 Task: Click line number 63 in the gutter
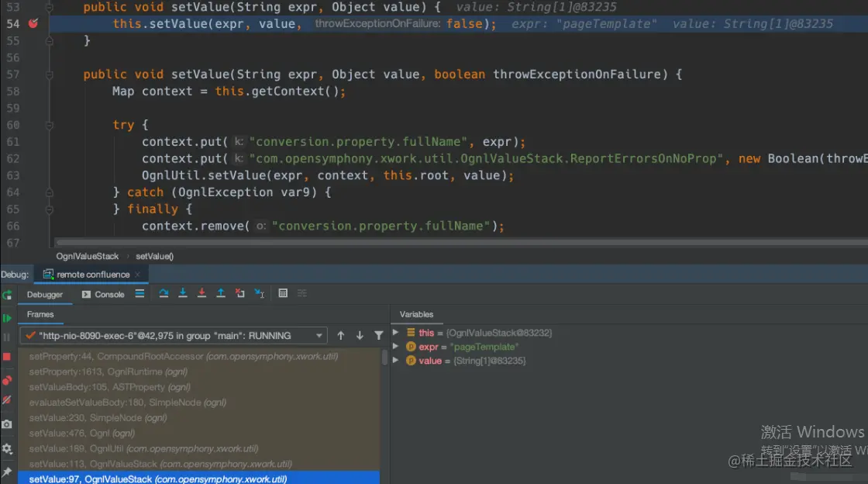point(12,175)
